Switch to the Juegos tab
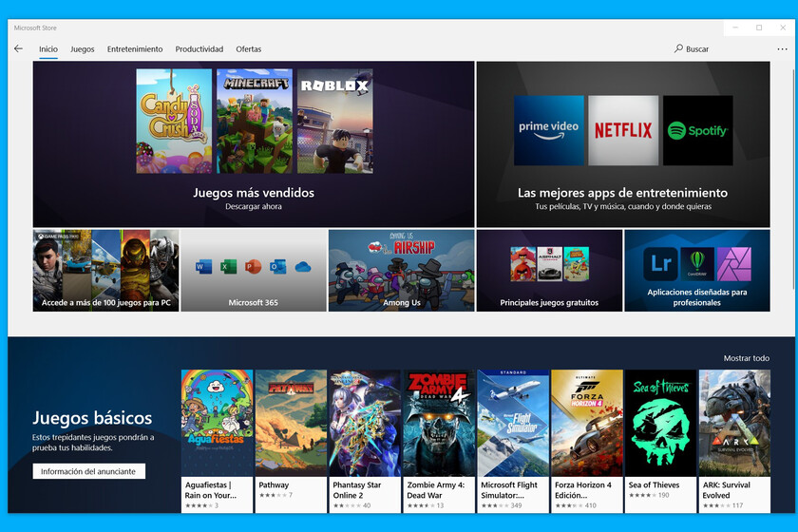 (x=83, y=48)
